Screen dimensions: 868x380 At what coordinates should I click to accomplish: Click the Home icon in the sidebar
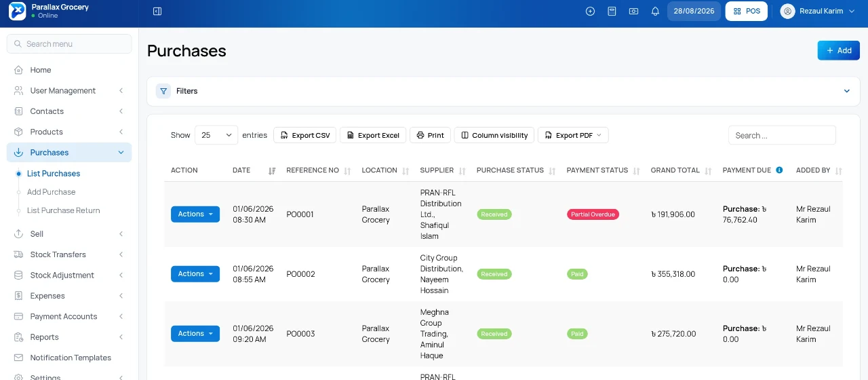tap(18, 70)
